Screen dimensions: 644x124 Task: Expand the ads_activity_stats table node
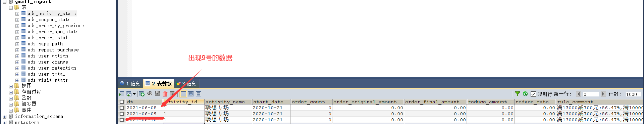tap(17, 14)
